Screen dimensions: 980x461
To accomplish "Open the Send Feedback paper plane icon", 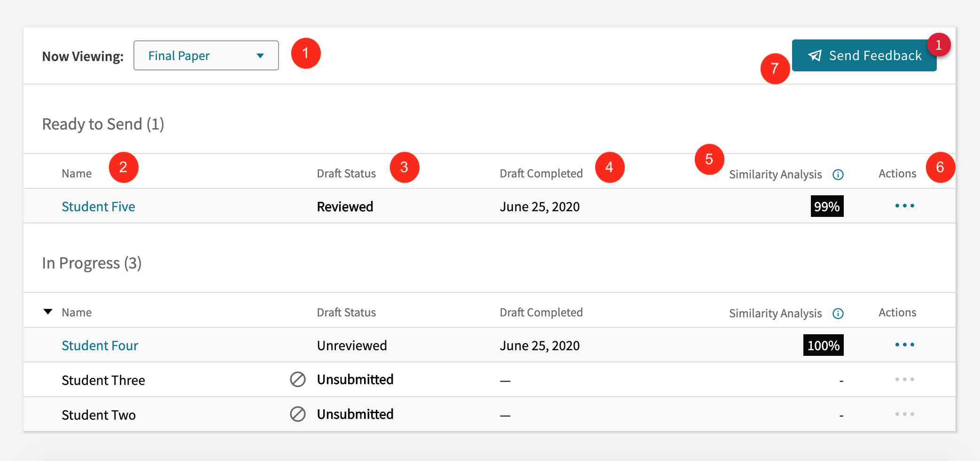I will coord(815,55).
